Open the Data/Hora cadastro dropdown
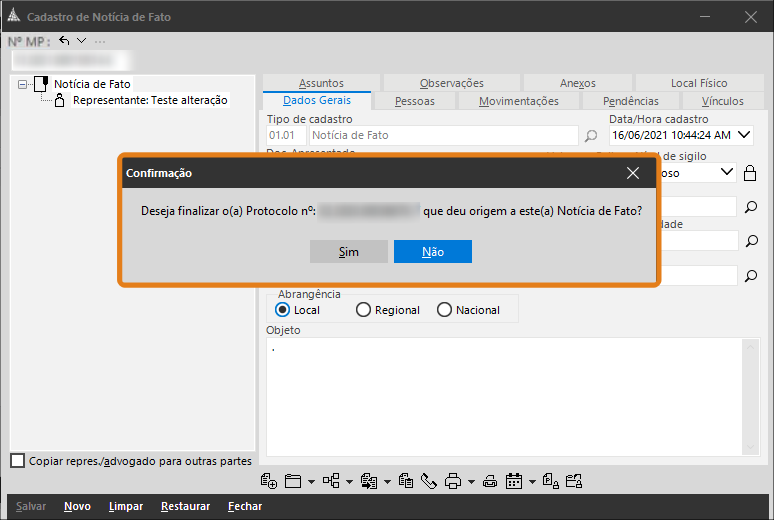This screenshot has height=520, width=774. click(744, 135)
